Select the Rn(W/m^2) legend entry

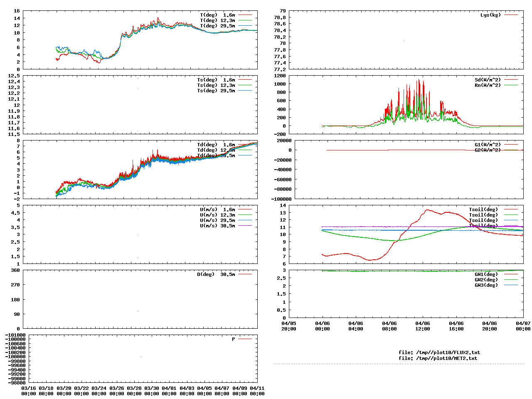488,85
